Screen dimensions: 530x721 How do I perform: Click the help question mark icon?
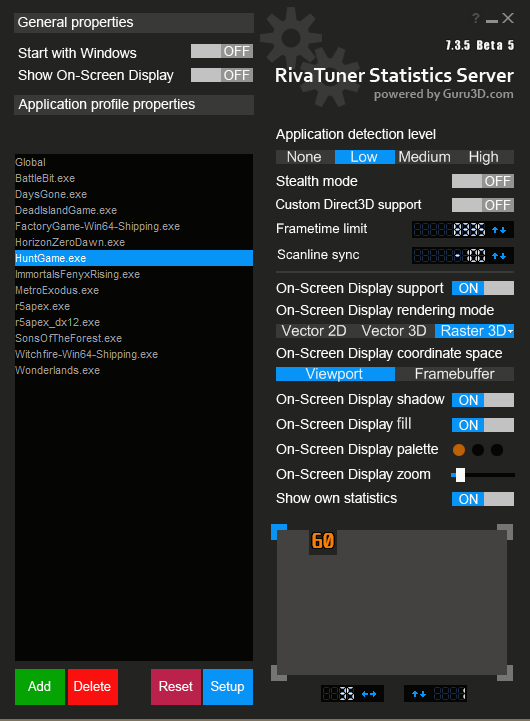pos(476,18)
